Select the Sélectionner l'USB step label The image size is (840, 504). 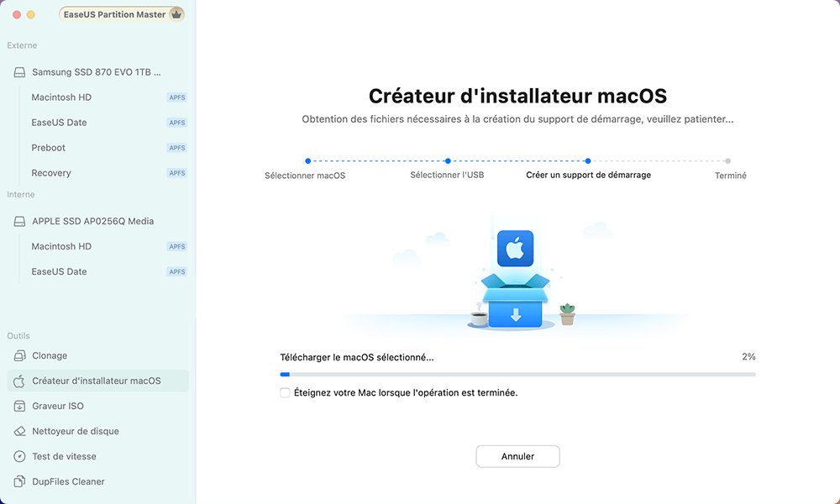tap(448, 176)
